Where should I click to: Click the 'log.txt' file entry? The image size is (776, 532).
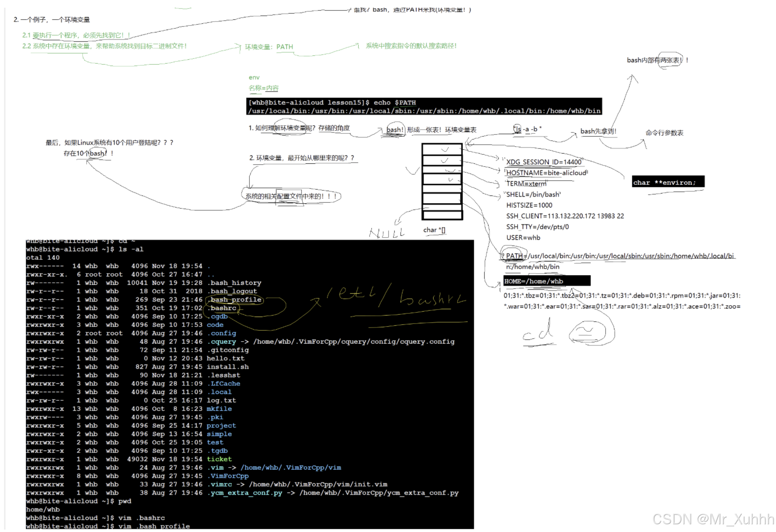pyautogui.click(x=221, y=400)
